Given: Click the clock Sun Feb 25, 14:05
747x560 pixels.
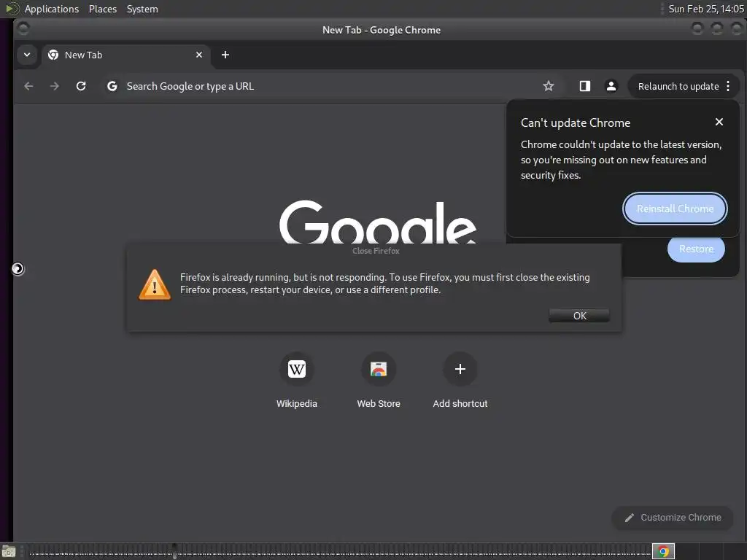Looking at the screenshot, I should pos(705,9).
